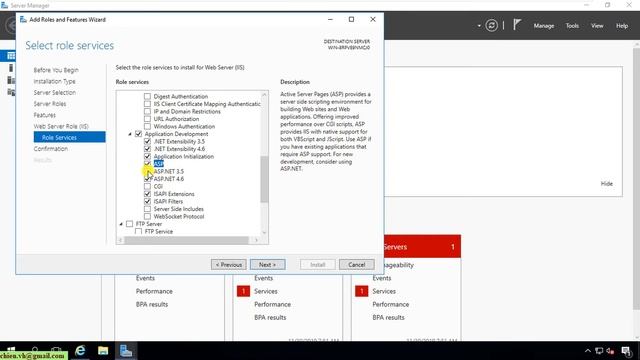
Task: Open Local Server icon in Server Manager sidebar
Action: 11,68
